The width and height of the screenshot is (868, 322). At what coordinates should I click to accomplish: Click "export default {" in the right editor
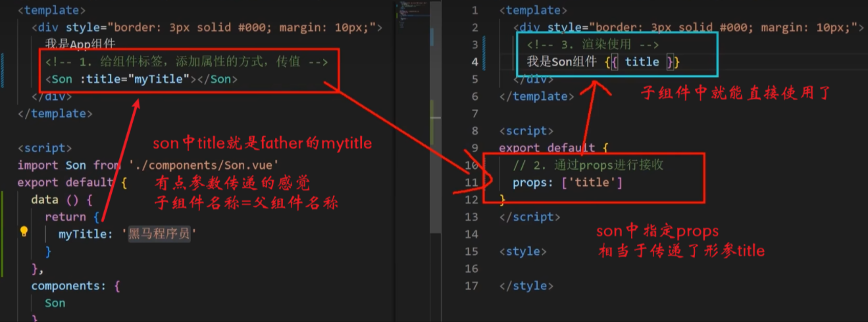point(554,148)
